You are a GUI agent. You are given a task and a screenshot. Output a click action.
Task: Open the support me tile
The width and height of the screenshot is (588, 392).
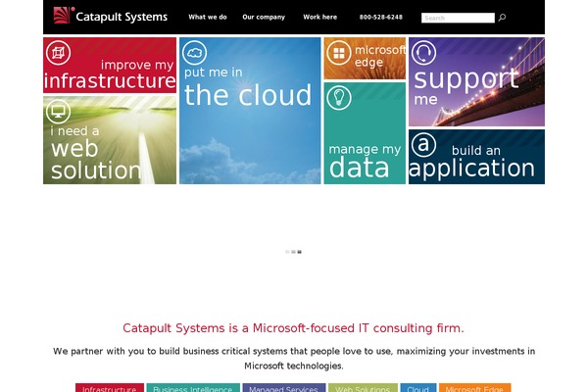click(476, 81)
